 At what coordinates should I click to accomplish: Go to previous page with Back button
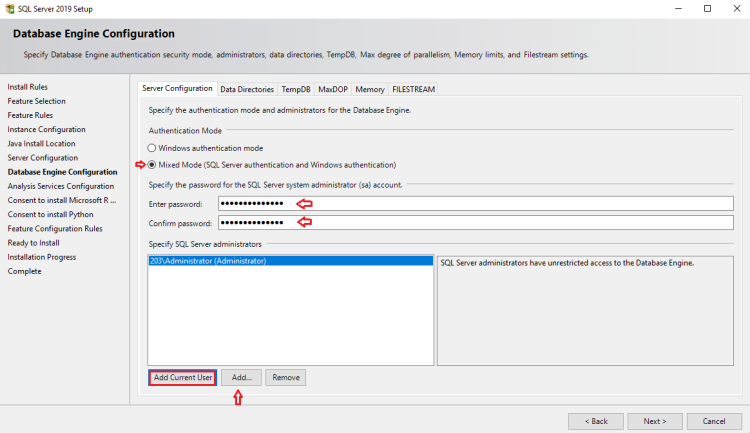596,422
